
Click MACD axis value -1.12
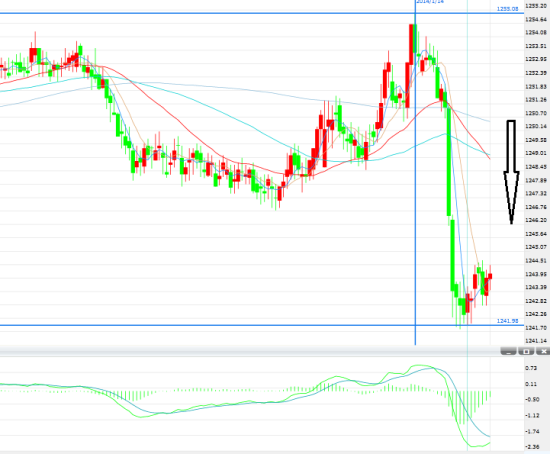(532, 416)
